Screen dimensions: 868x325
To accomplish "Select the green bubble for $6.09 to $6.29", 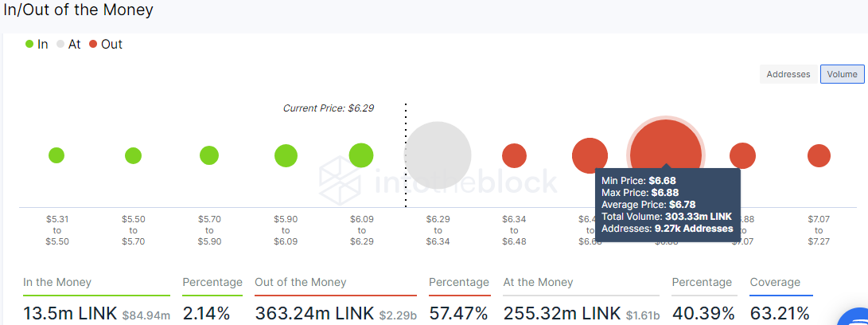I will pyautogui.click(x=361, y=155).
